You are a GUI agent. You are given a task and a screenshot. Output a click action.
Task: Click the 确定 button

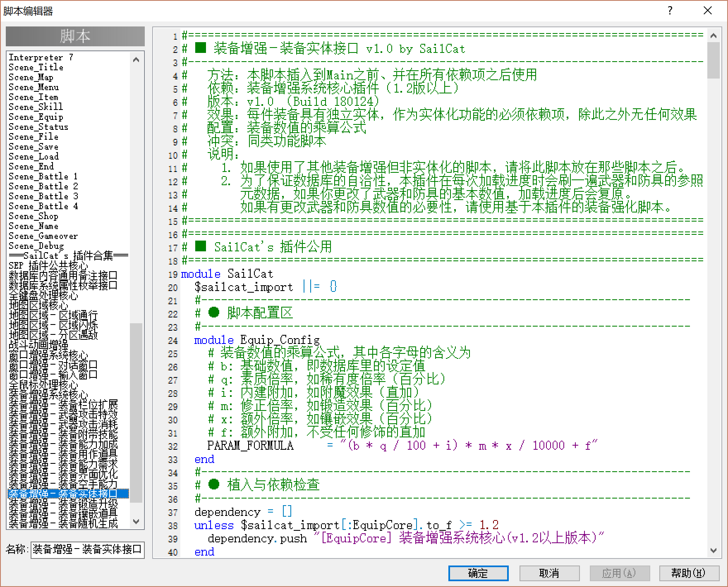[x=478, y=573]
